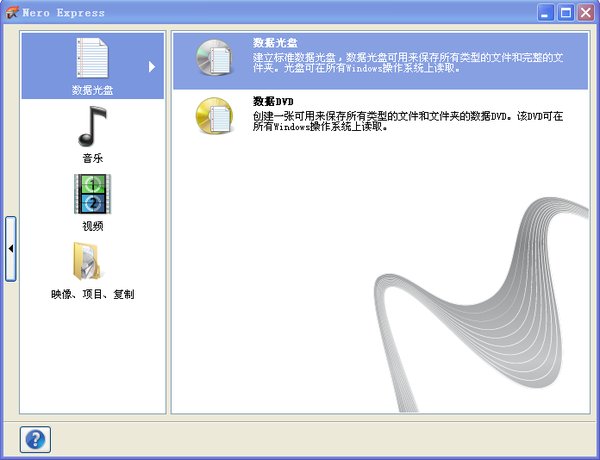This screenshot has height=460, width=600.
Task: Select the 数据光盘 heading in right pane
Action: pyautogui.click(x=275, y=43)
